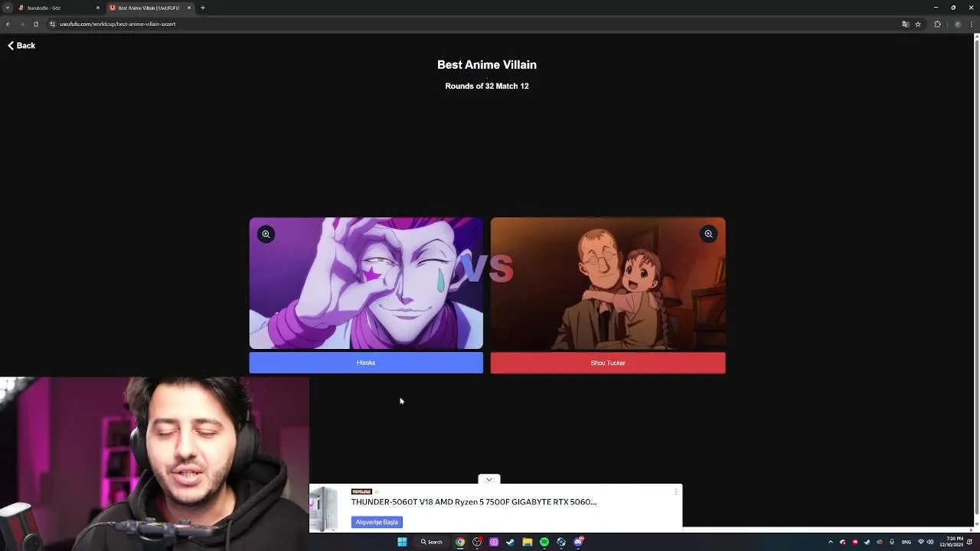Reload the current page
Viewport: 980px width, 551px height.
35,24
